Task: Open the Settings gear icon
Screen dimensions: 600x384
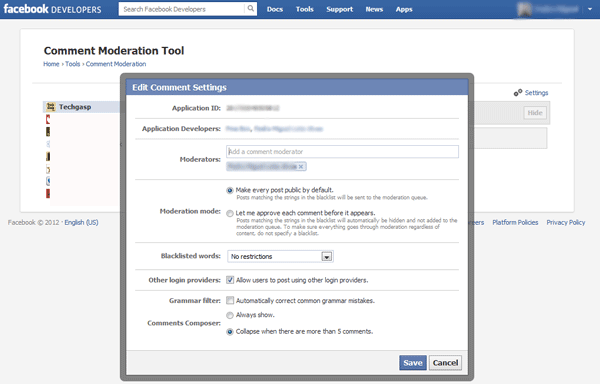Action: coord(518,93)
